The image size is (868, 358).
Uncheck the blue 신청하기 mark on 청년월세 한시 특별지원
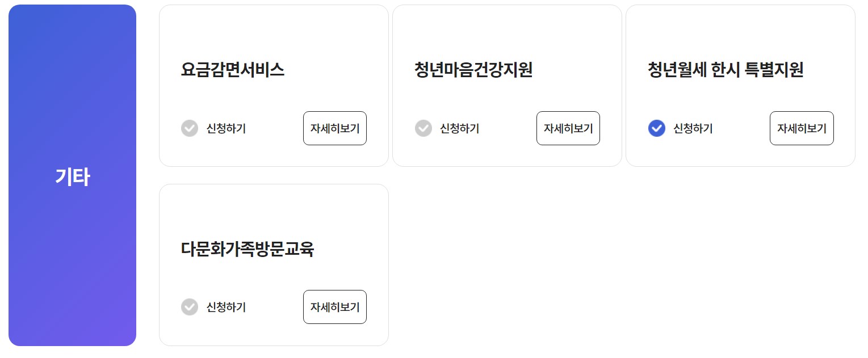pos(657,128)
